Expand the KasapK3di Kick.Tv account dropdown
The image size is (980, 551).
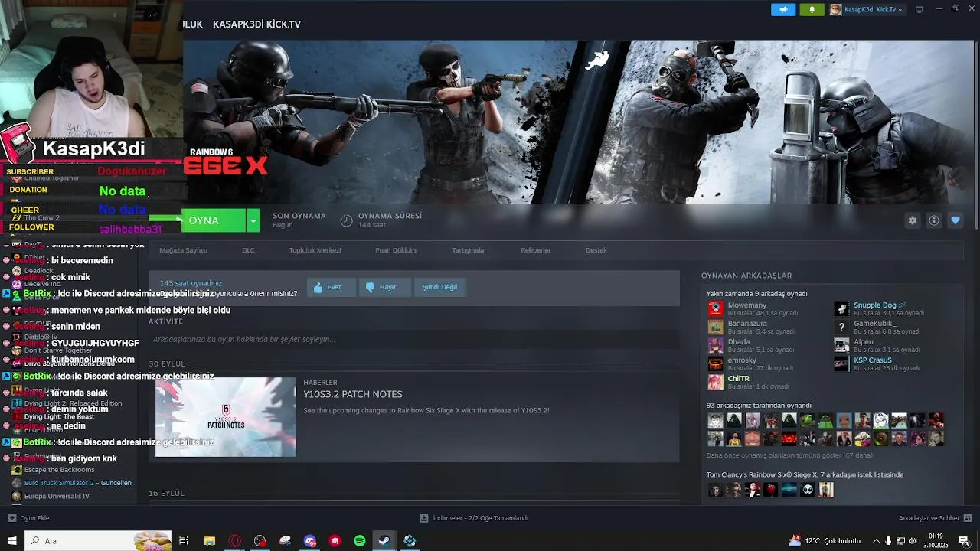[867, 9]
